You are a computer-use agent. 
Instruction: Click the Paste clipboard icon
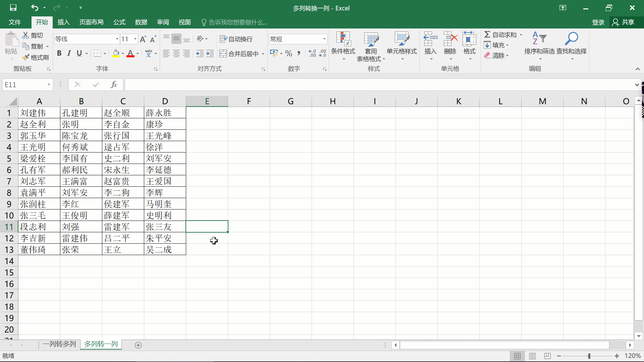tap(12, 40)
